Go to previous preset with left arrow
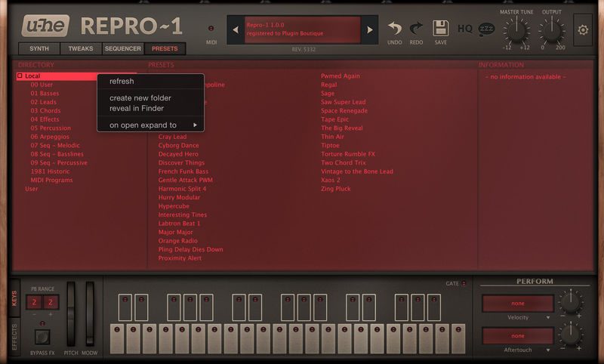 tap(235, 30)
